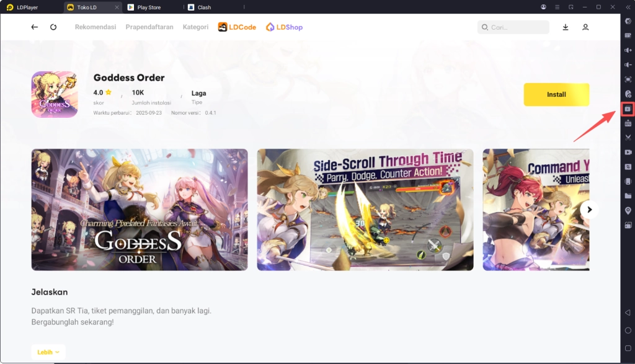Viewport: 635px width, 364px height.
Task: Show next screenshots with carousel arrow
Action: point(589,210)
